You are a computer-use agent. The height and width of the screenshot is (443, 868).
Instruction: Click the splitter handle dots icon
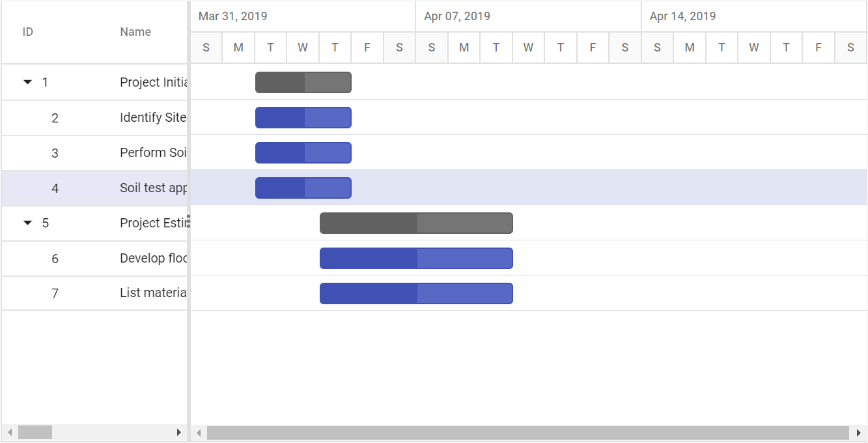point(189,221)
